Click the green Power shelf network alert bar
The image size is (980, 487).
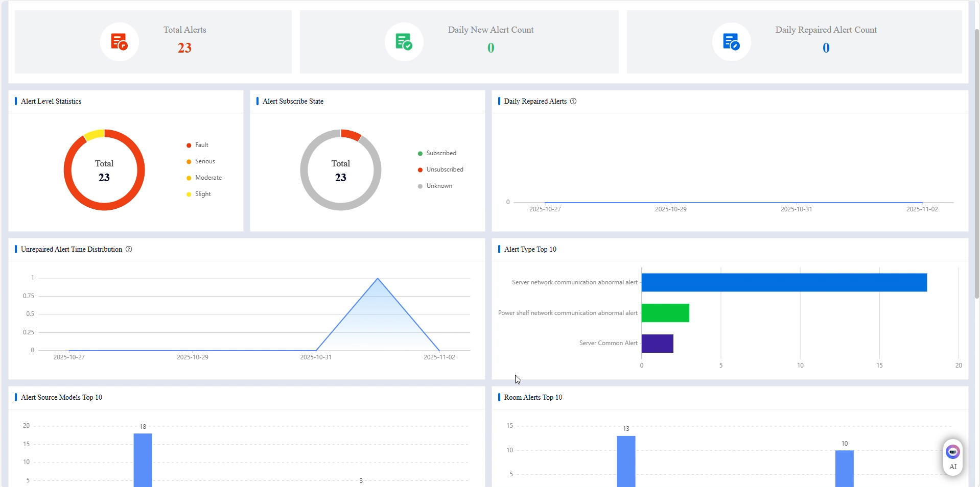pos(665,313)
